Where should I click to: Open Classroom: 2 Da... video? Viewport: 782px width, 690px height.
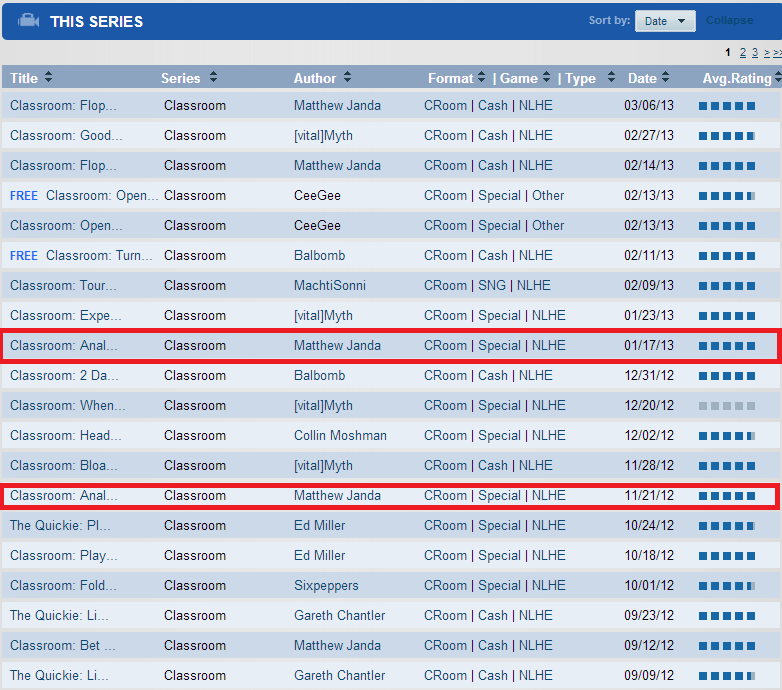64,375
